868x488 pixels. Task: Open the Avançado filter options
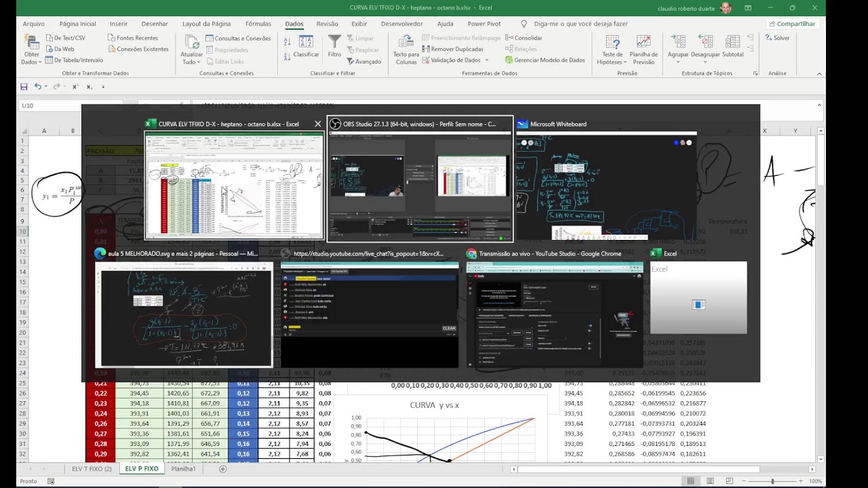[363, 61]
